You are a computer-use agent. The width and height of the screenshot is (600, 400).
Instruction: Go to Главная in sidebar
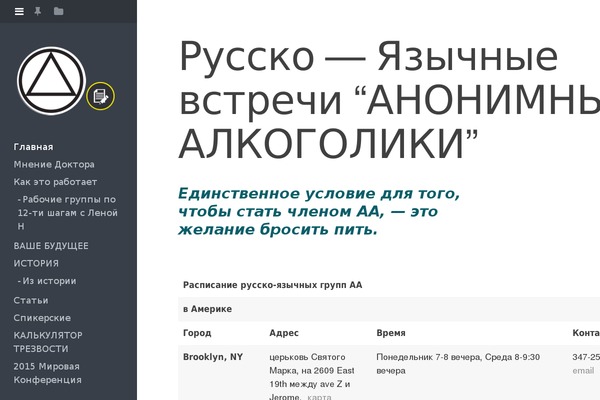click(x=34, y=147)
